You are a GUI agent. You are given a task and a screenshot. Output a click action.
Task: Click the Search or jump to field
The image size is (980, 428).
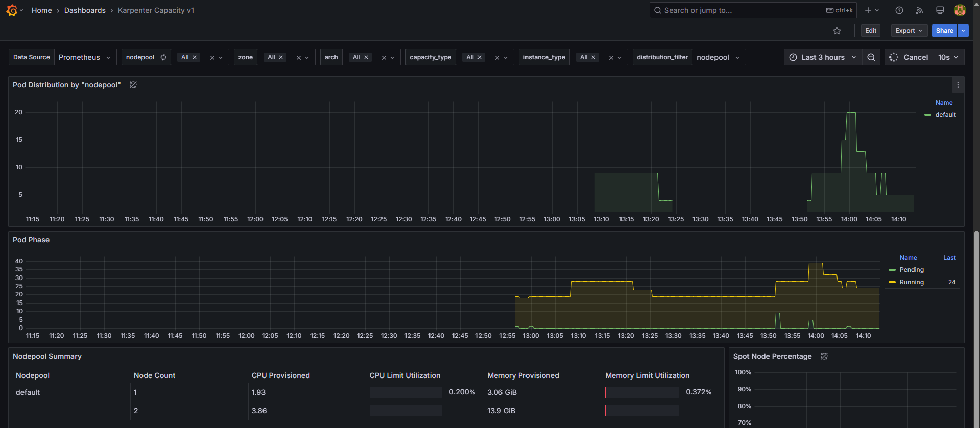point(753,10)
